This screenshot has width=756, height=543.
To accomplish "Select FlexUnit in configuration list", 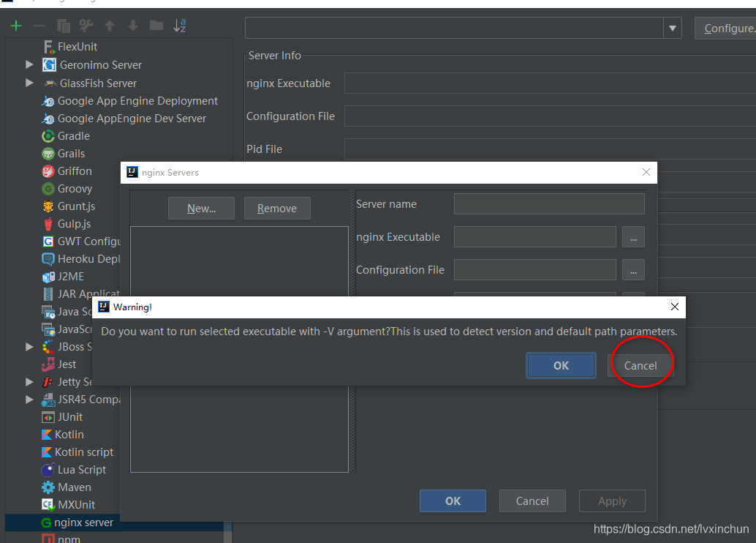I will (78, 47).
